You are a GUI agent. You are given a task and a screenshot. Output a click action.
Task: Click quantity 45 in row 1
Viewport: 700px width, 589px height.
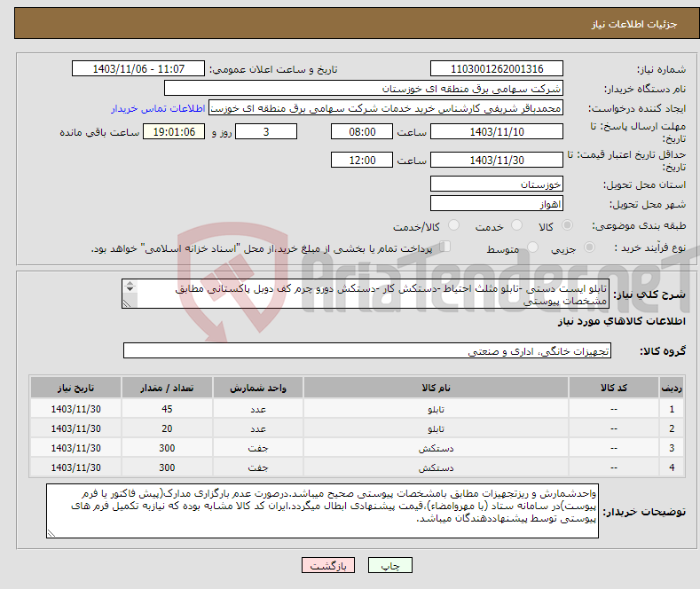pos(167,409)
